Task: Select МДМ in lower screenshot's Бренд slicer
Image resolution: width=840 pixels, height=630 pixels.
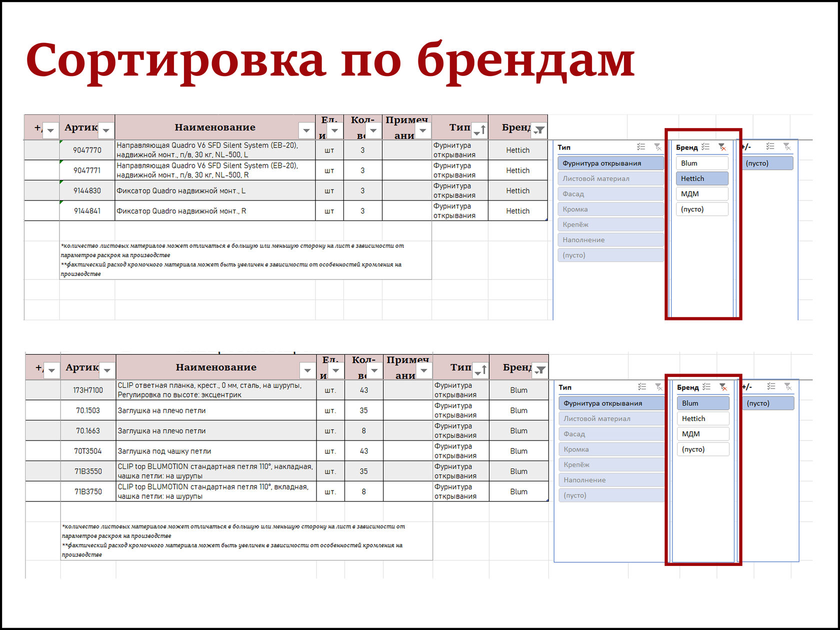Action: coord(703,434)
